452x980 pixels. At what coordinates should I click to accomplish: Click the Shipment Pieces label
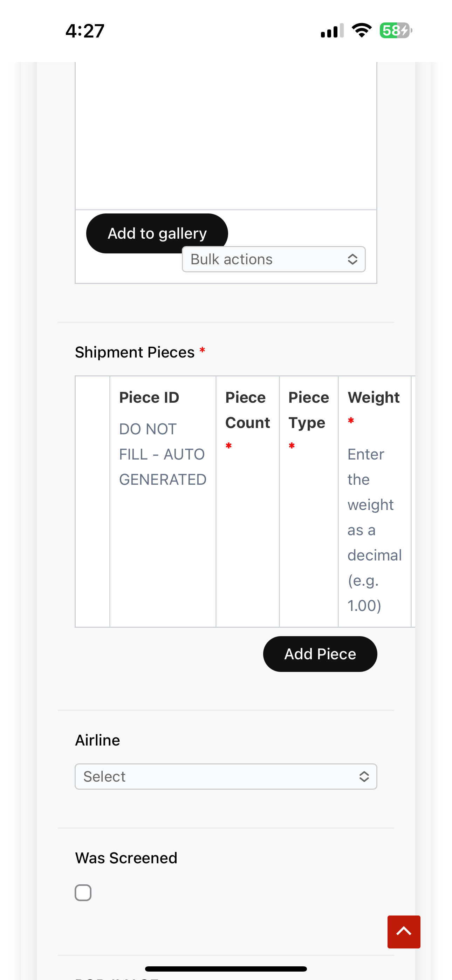[x=135, y=352]
